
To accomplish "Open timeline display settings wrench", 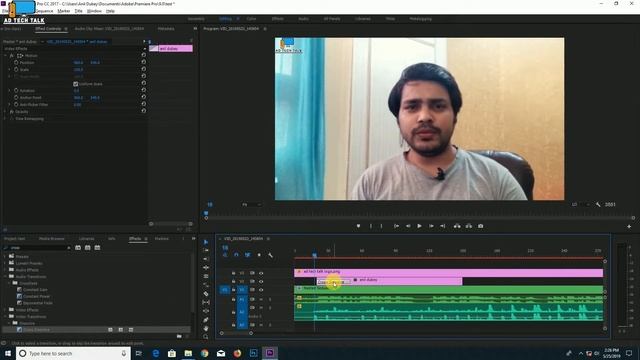I will 270,255.
